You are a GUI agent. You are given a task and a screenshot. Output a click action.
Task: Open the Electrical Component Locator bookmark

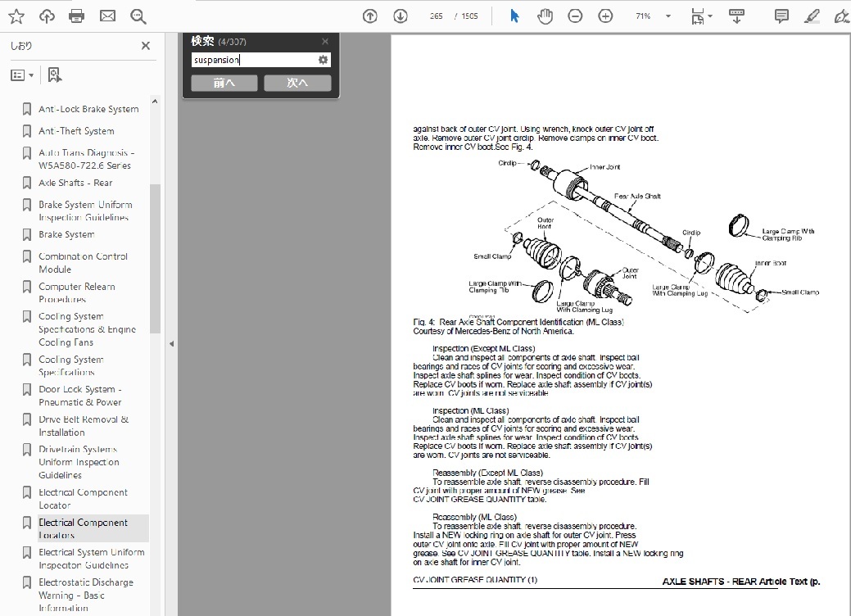83,499
